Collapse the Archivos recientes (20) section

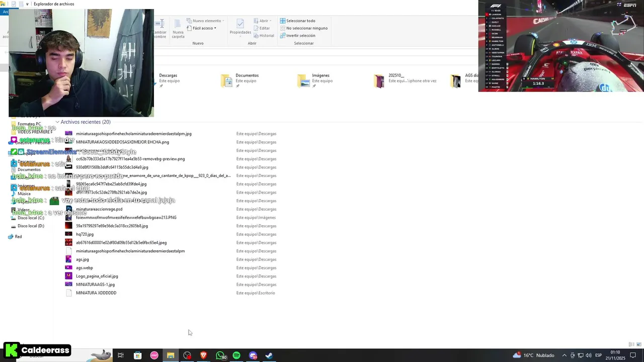(57, 122)
